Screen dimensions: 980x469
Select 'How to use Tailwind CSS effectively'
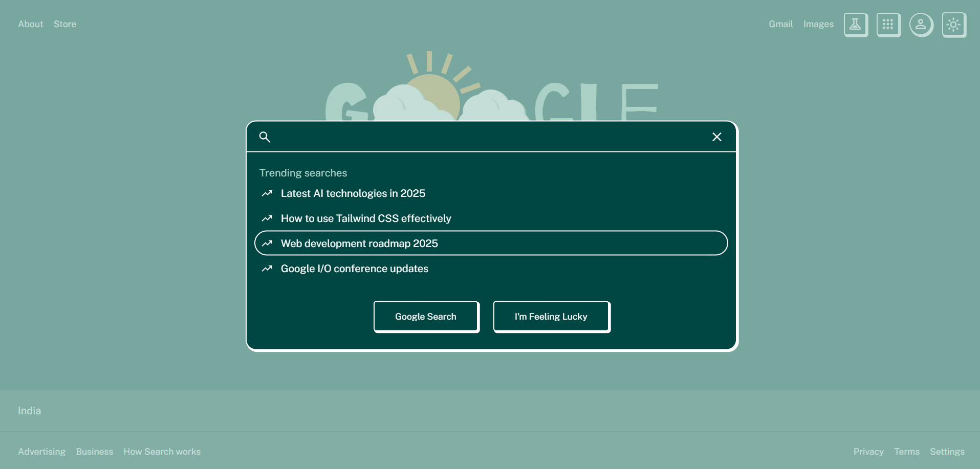coord(491,218)
